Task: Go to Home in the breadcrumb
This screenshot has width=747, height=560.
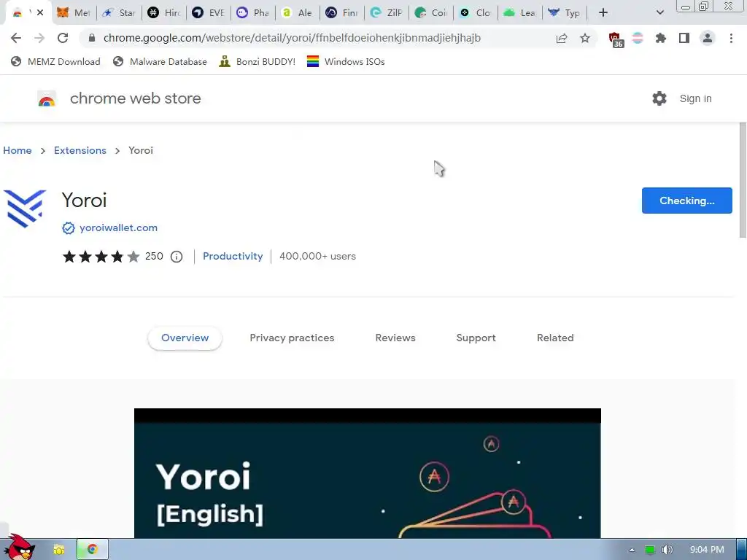Action: coord(18,150)
